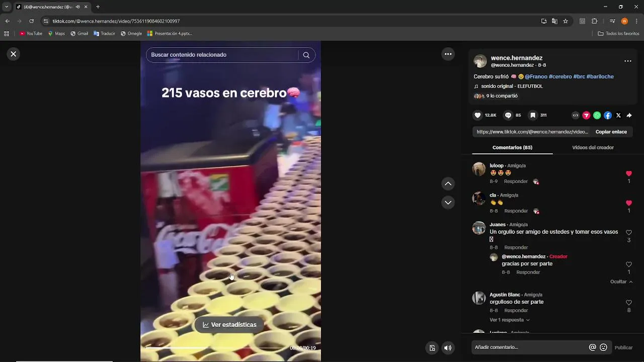Click the Añadir comentario input field
The height and width of the screenshot is (362, 644).
(530, 347)
